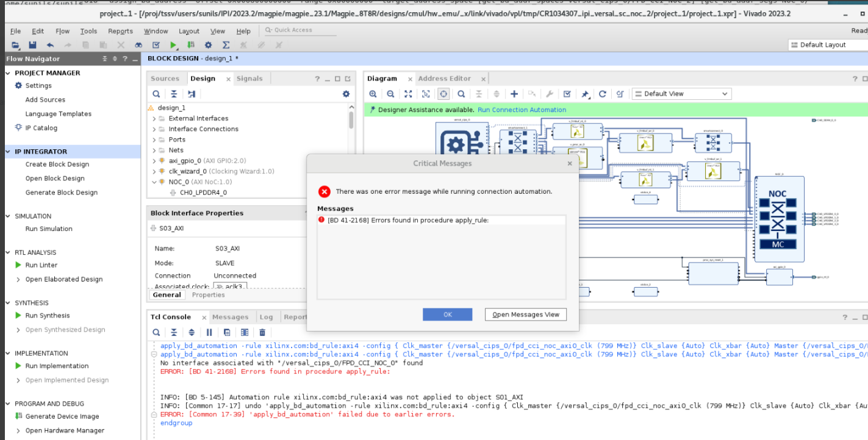Screen dimensions: 868x440
Task: Select Run Linter under RTL Analysis
Action: (x=40, y=264)
